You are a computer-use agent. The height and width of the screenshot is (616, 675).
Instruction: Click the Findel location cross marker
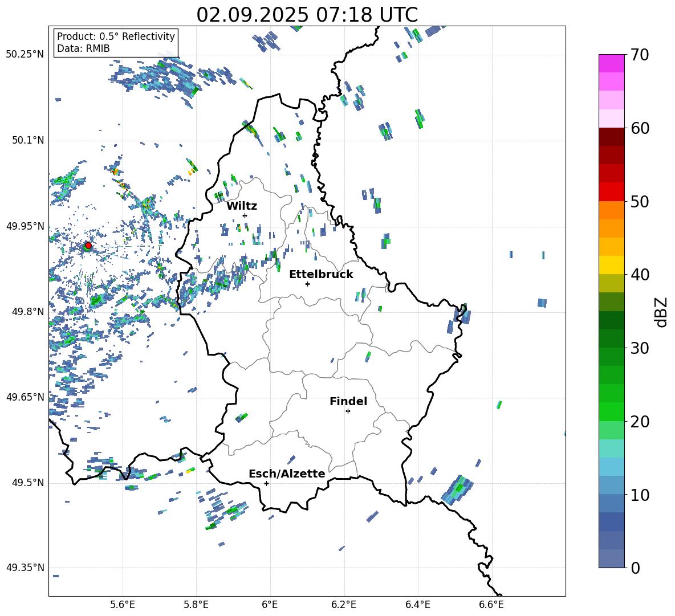point(348,411)
